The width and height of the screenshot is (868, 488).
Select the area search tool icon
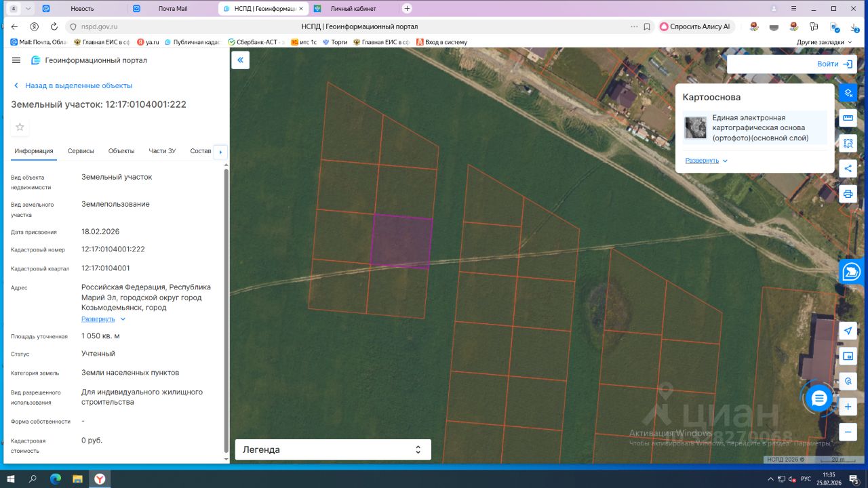pyautogui.click(x=848, y=143)
